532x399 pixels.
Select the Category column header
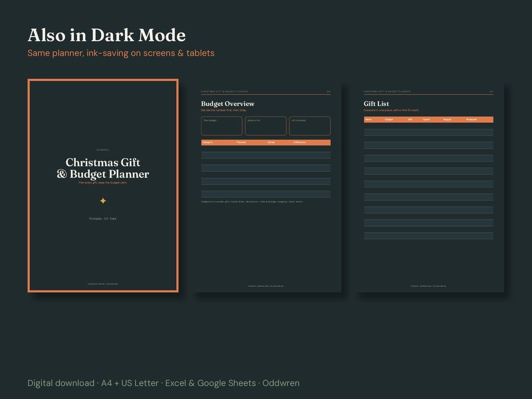click(208, 142)
